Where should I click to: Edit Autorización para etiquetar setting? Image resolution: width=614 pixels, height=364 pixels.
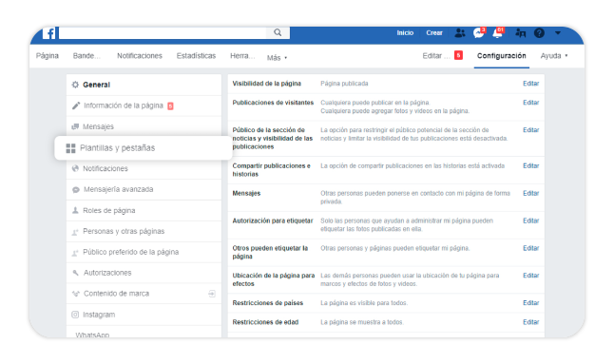pos(531,220)
